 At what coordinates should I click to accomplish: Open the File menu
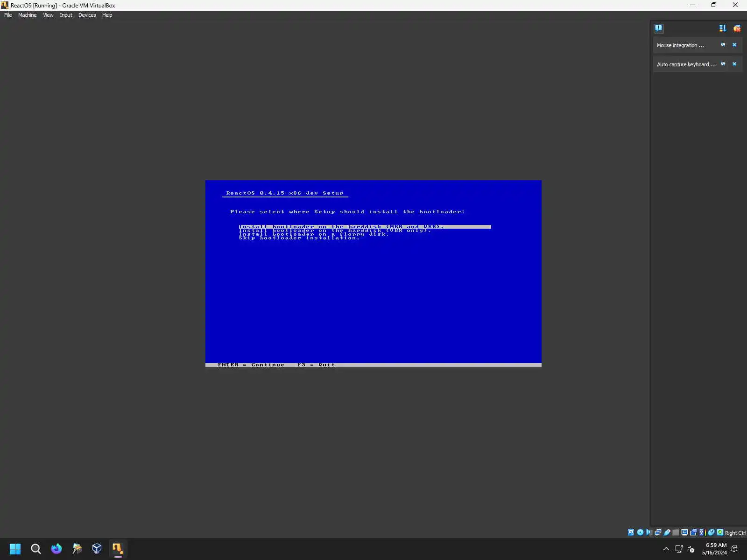(8, 15)
